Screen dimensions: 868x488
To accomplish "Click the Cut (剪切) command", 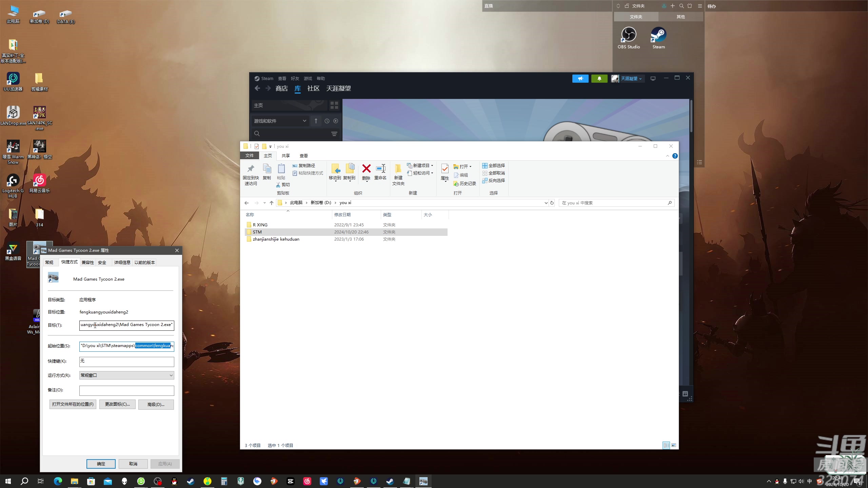I will [283, 185].
